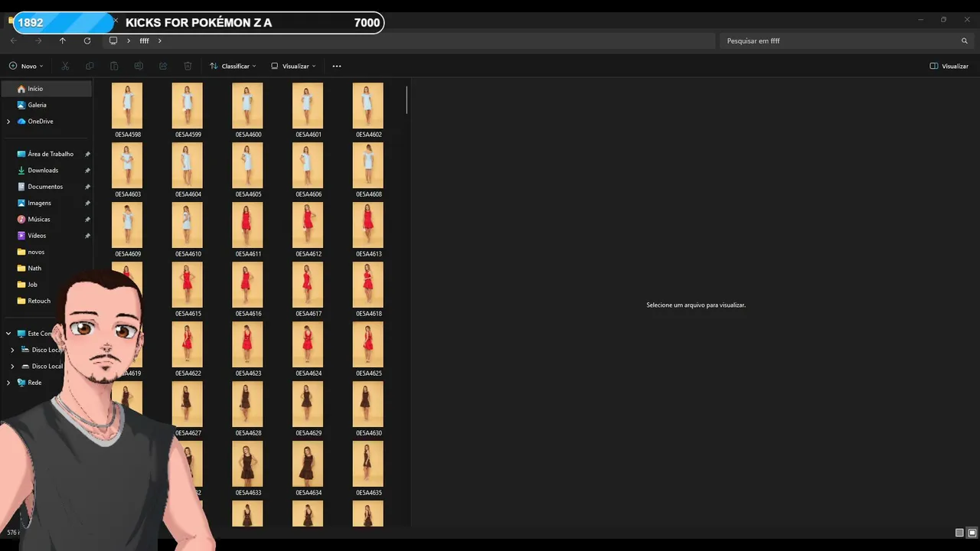Select photo 0E5A4605 thumbnail
Screen dimensions: 980x551
tap(247, 165)
